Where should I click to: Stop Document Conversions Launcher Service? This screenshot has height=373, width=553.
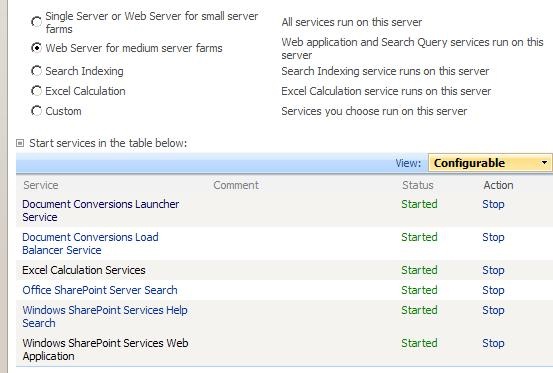pyautogui.click(x=493, y=204)
